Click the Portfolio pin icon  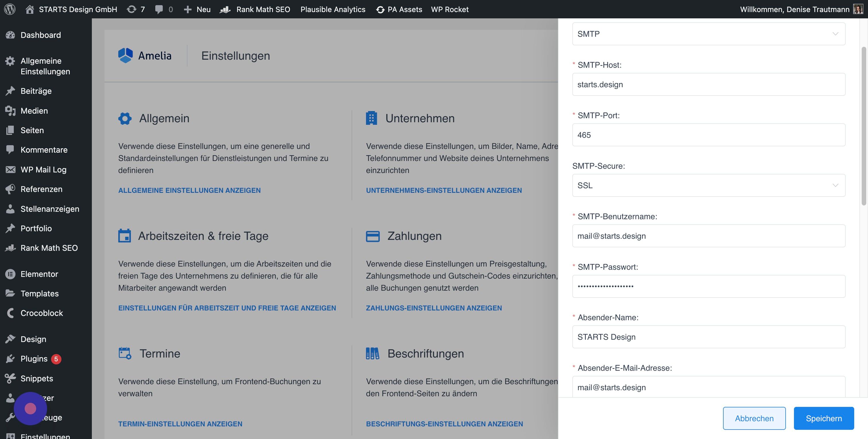(10, 228)
